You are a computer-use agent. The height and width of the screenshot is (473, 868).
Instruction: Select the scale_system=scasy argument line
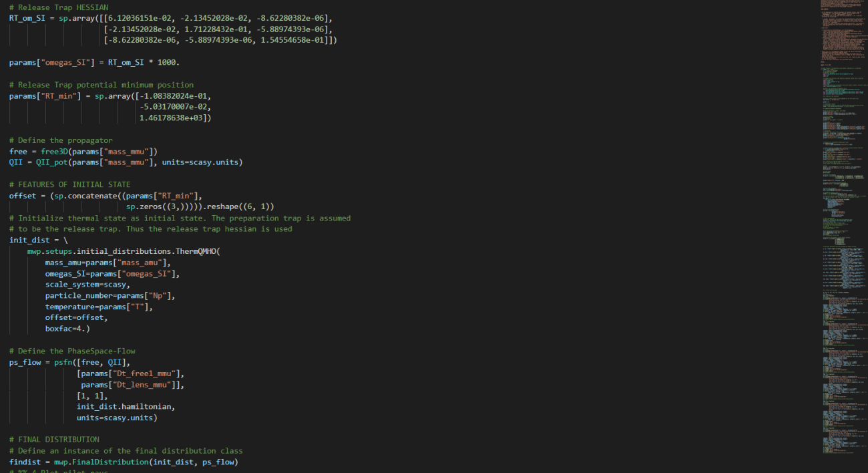(87, 285)
